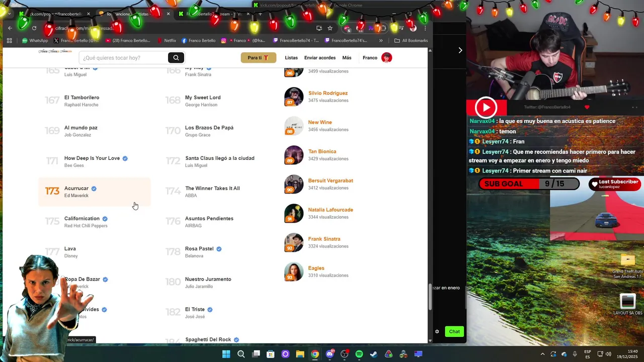Viewport: 644px width, 362px height.
Task: Click the Tan Bionica artist thumbnail
Action: [294, 155]
